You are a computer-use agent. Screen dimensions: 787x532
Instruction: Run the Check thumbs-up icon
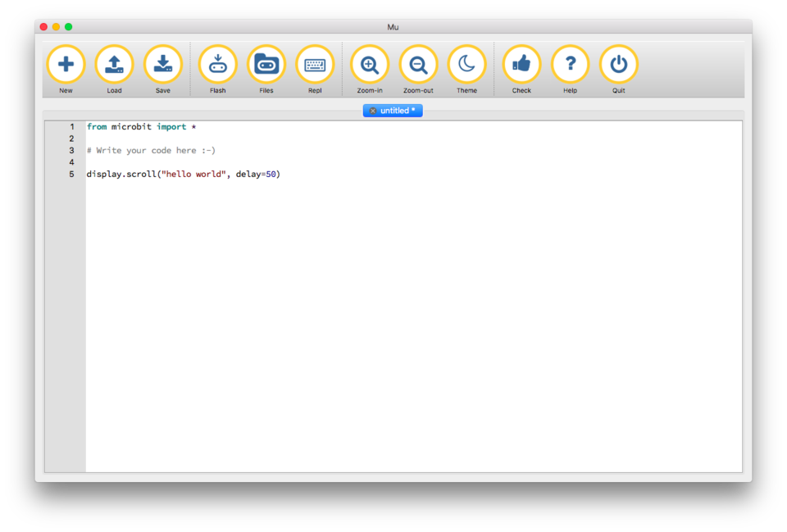coord(521,64)
